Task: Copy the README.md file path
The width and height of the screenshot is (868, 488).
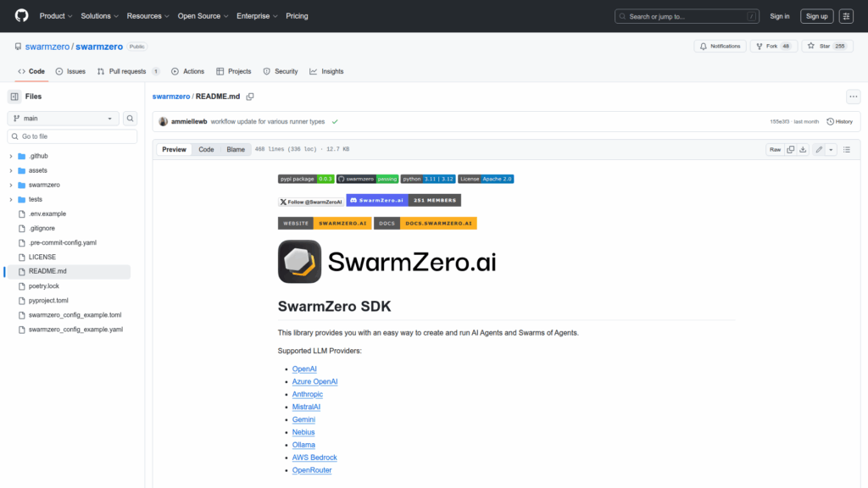Action: click(x=250, y=97)
